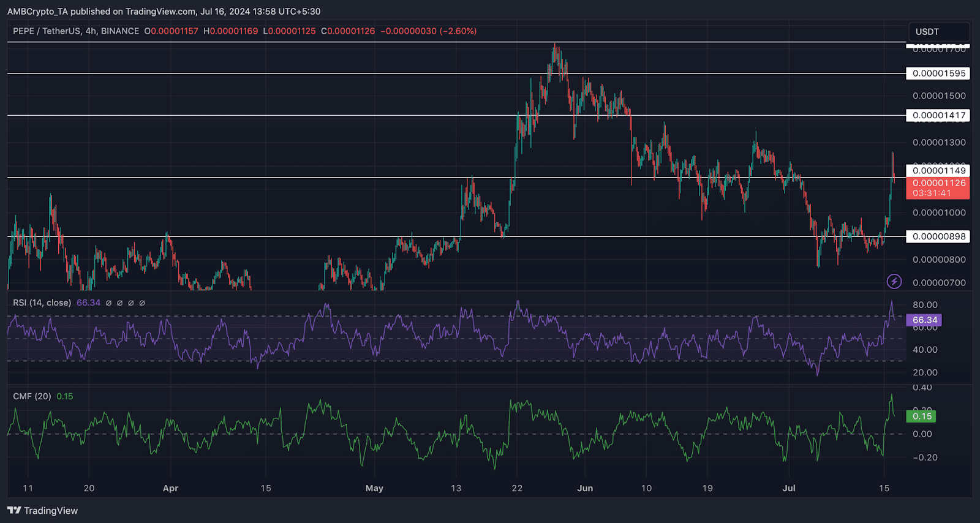This screenshot has height=523, width=980.
Task: Click the 0.00001300 price axis label
Action: click(939, 142)
